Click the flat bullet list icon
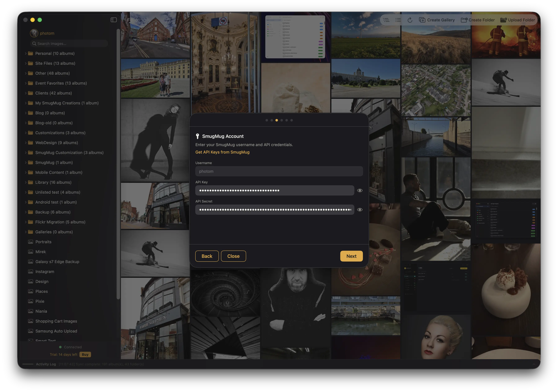The width and height of the screenshot is (558, 392). pos(398,20)
